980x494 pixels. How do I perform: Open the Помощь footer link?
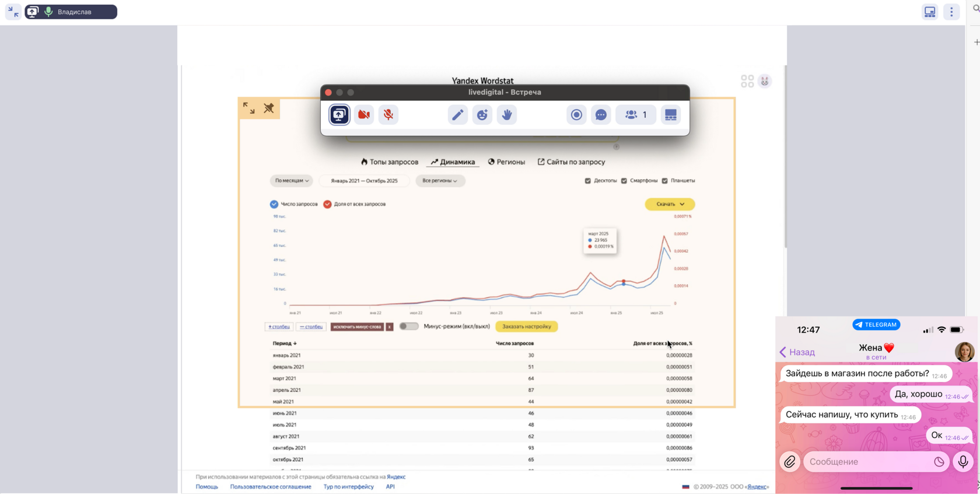206,486
